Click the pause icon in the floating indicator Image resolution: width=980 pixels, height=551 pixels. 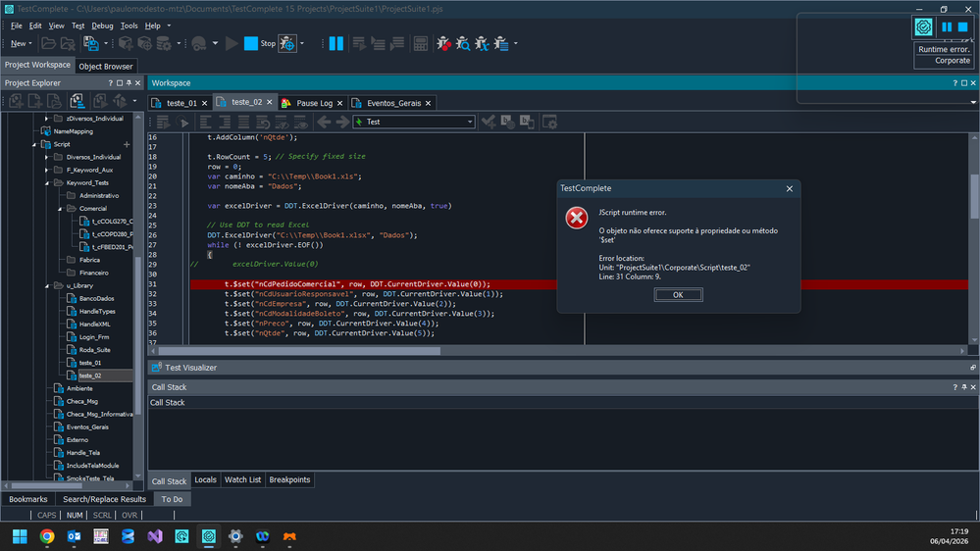pyautogui.click(x=947, y=27)
